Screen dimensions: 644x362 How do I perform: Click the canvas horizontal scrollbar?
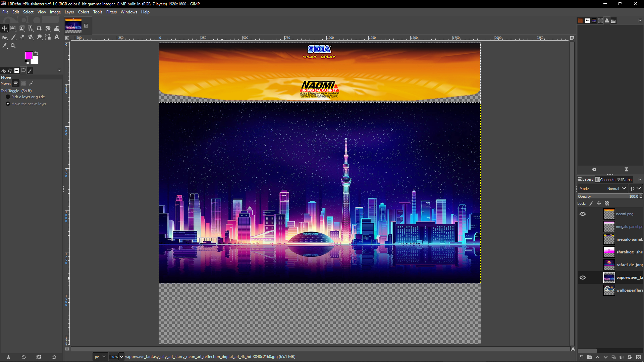pyautogui.click(x=320, y=349)
